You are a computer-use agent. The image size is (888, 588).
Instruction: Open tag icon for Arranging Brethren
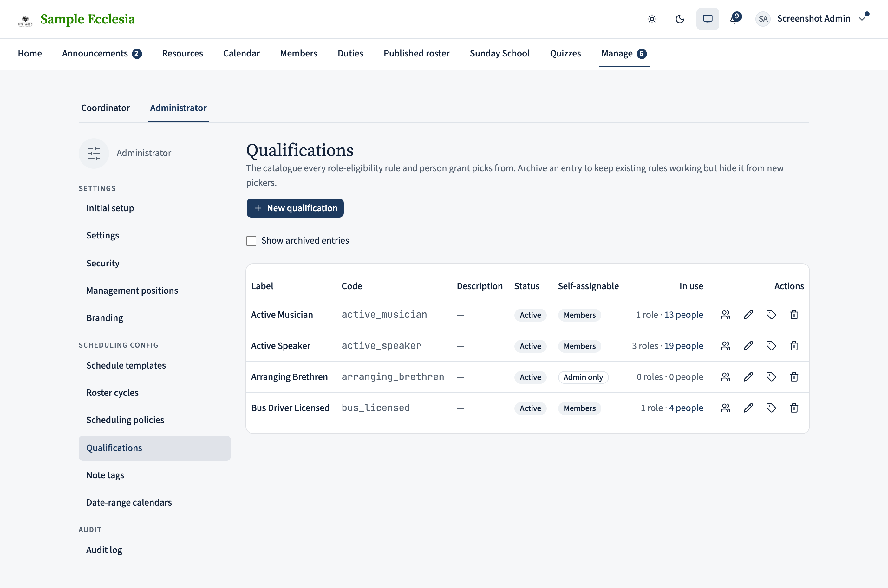coord(771,377)
